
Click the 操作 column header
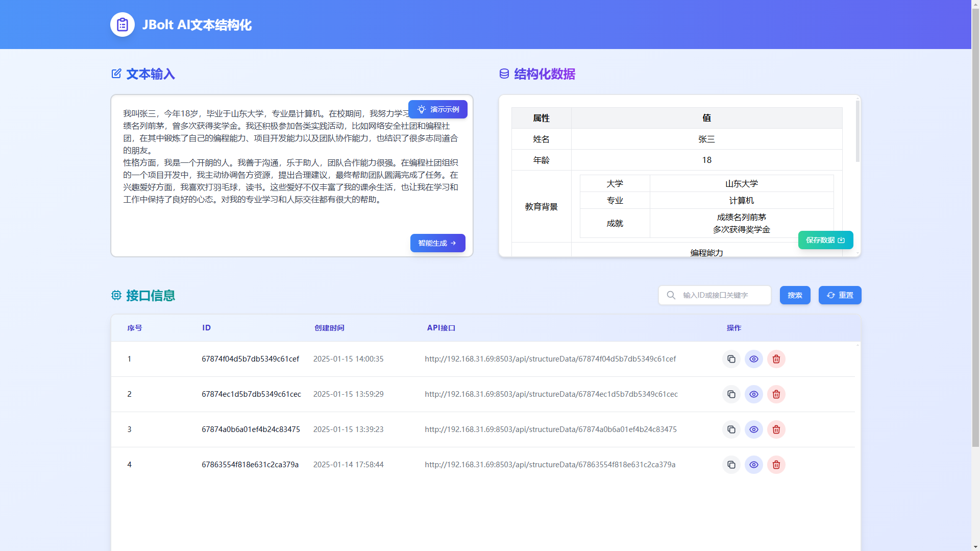(734, 328)
